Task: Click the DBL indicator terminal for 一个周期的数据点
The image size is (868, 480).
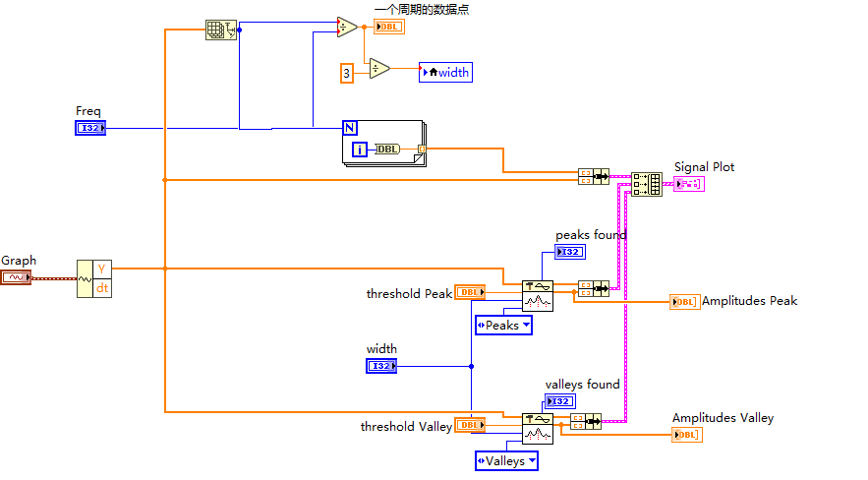Action: 389,27
